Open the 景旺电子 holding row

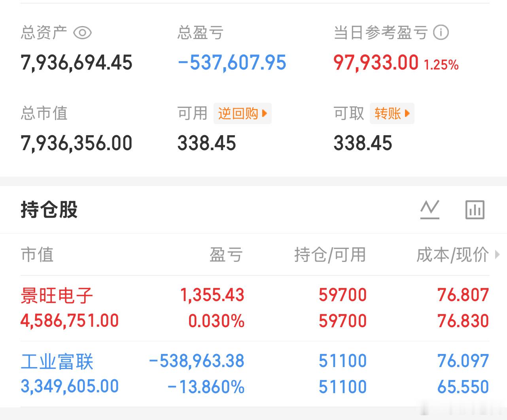tap(255, 308)
